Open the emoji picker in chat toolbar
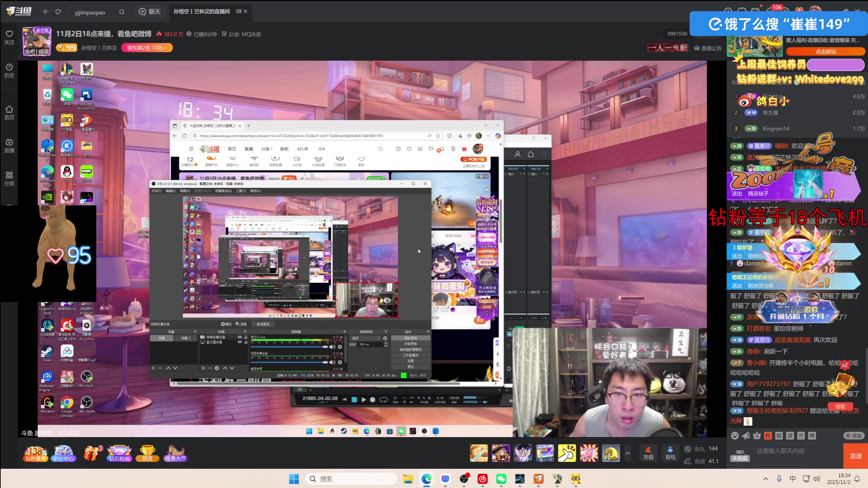868x488 pixels. pos(734,436)
